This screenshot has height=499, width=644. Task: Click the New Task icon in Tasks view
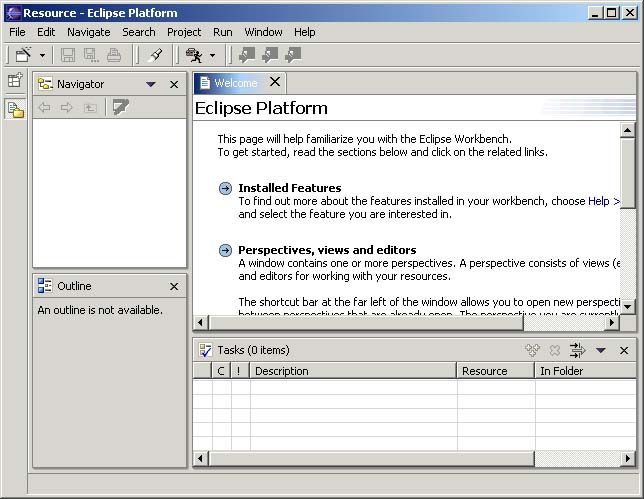tap(533, 350)
